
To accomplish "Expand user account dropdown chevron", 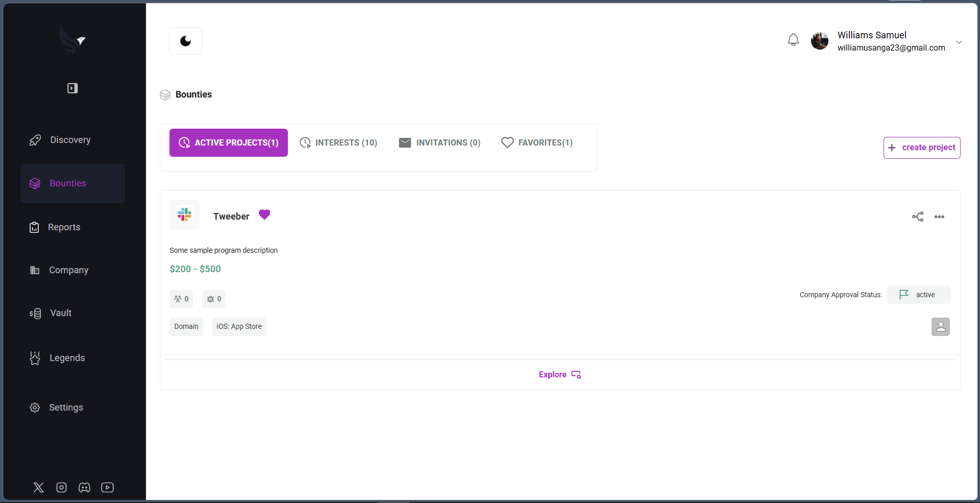I will click(959, 42).
